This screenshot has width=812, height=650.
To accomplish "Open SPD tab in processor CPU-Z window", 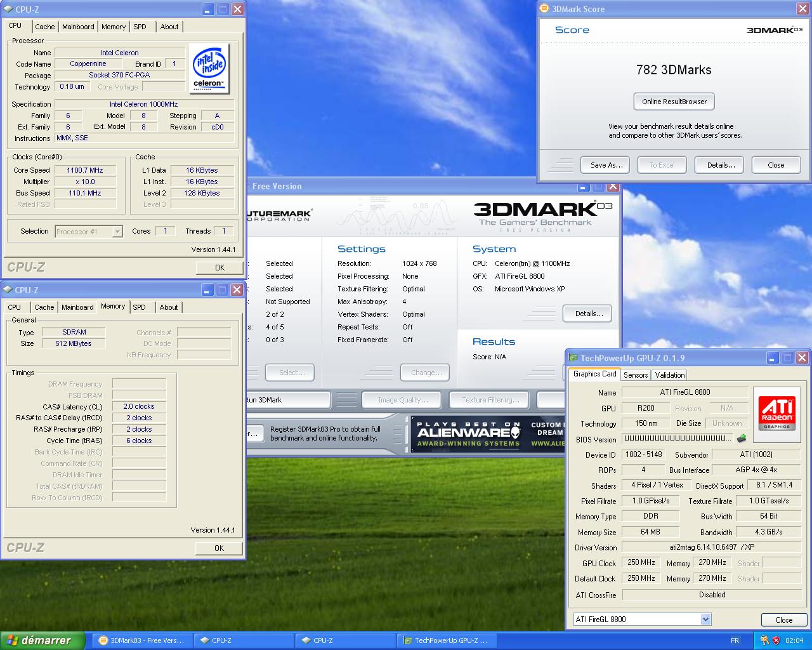I will (x=140, y=27).
